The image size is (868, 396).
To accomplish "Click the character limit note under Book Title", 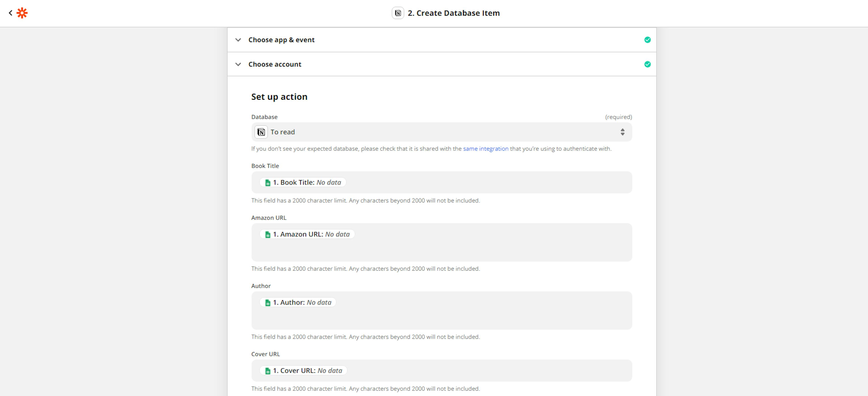I will 365,200.
